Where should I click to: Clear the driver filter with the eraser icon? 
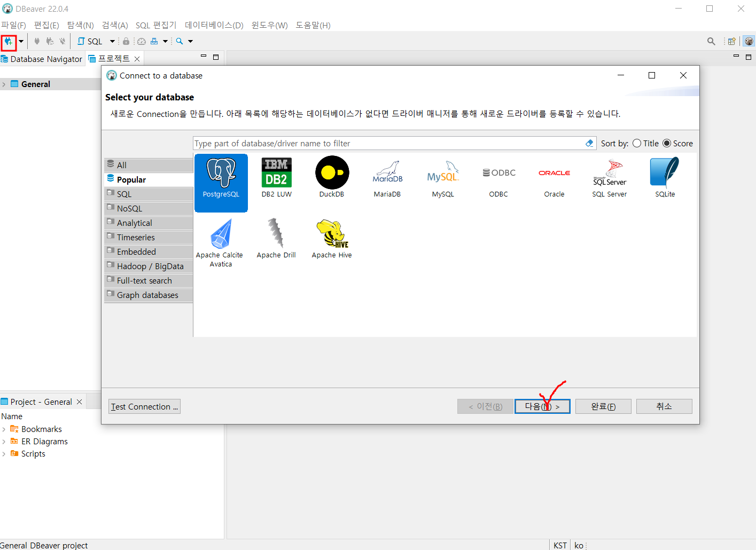pos(589,143)
